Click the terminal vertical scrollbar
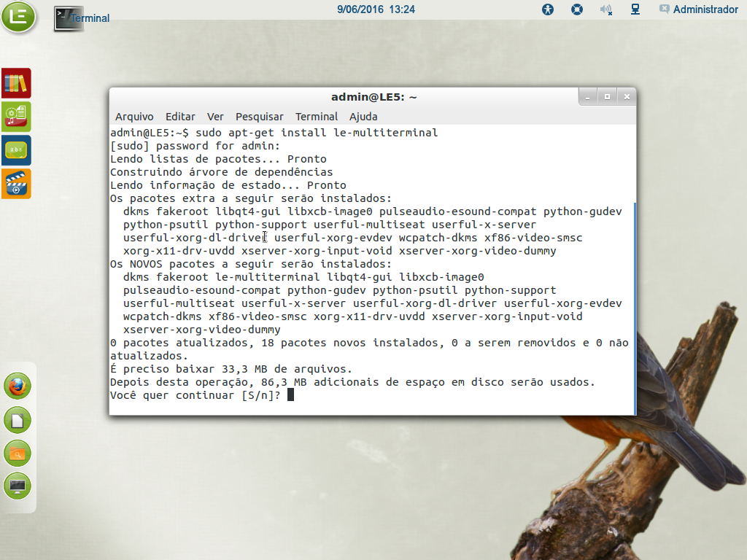Viewport: 747px width, 560px height. (635, 308)
